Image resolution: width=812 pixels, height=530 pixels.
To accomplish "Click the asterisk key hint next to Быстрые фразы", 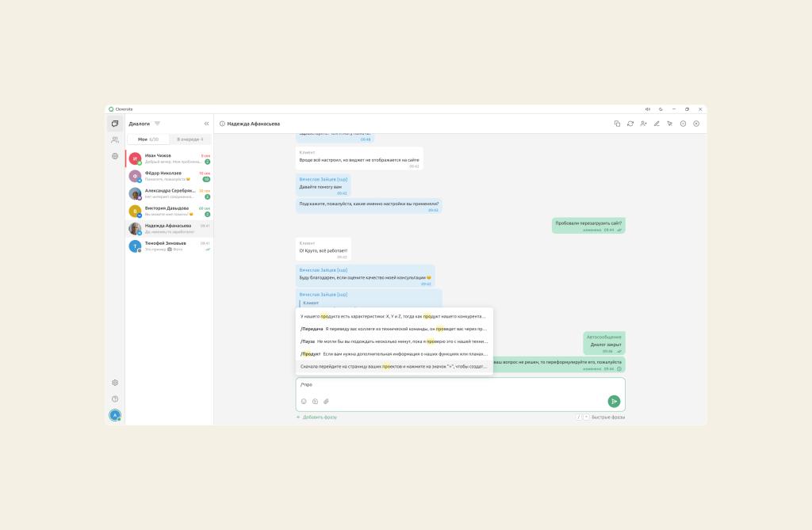I will (586, 418).
